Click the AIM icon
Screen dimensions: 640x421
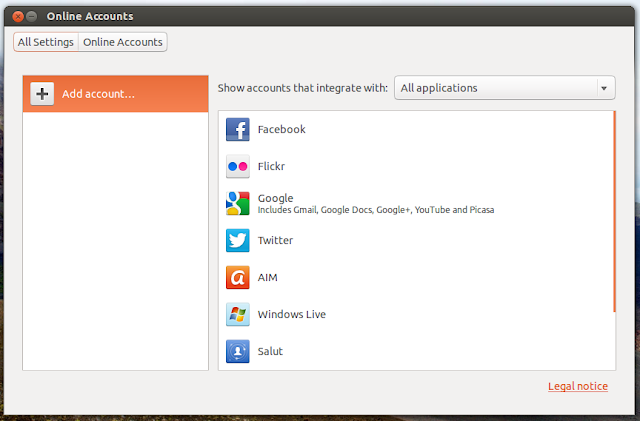click(238, 277)
